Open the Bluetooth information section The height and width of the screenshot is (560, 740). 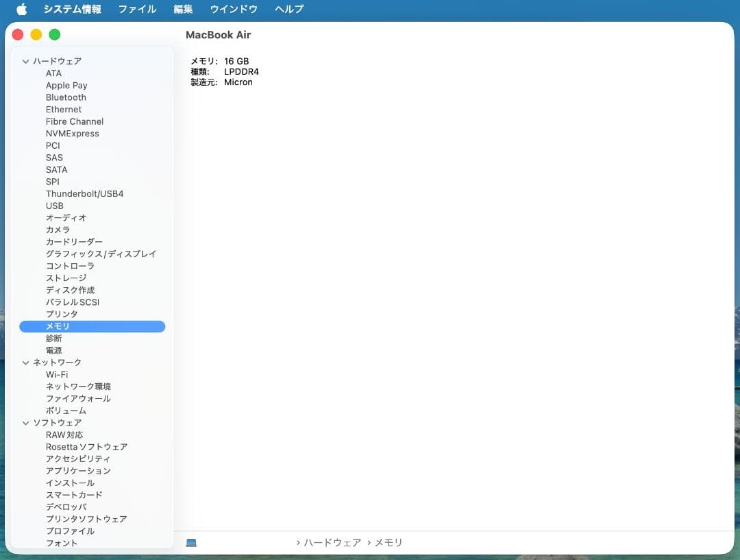(x=66, y=97)
